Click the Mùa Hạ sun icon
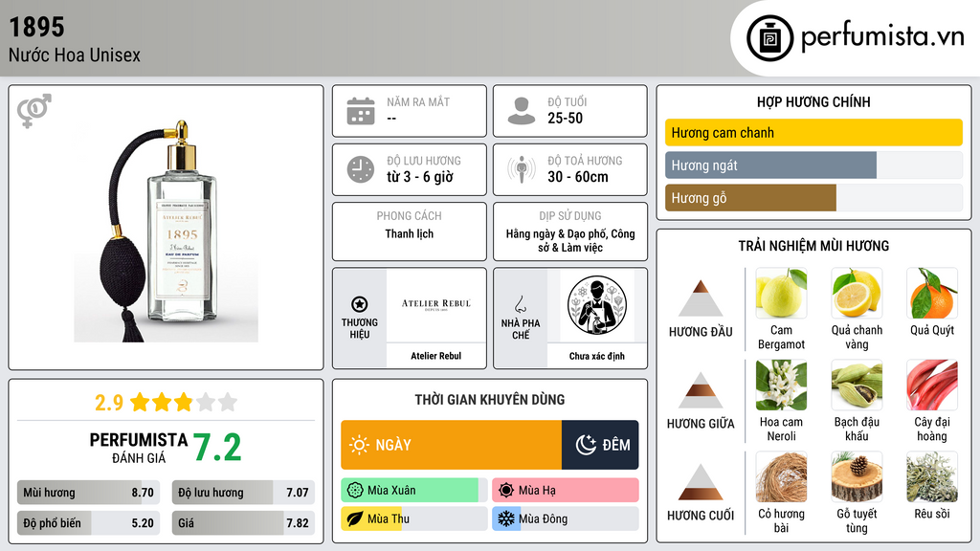The height and width of the screenshot is (551, 980). pos(506,491)
